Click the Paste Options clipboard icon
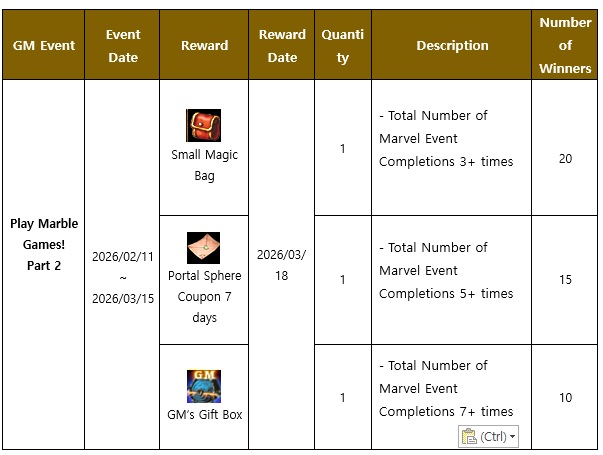 click(x=469, y=437)
